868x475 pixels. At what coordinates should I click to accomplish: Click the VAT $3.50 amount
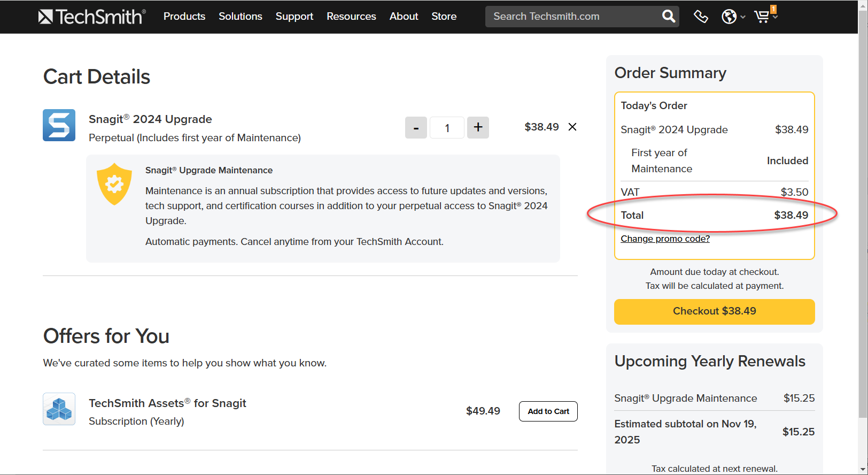click(794, 192)
